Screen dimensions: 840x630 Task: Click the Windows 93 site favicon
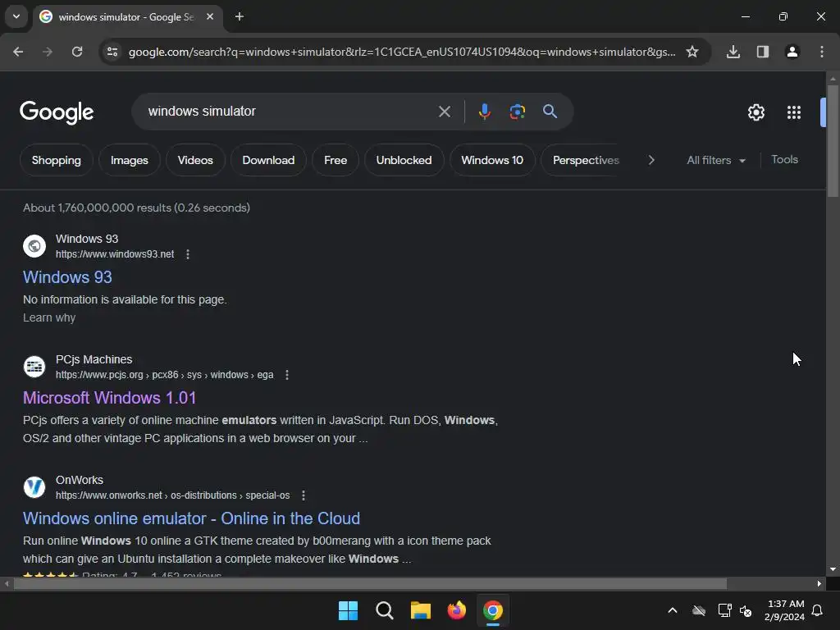tap(34, 246)
